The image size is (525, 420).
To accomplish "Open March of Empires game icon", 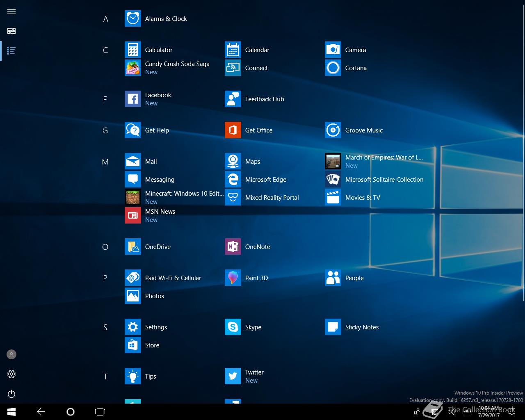I will pos(333,162).
